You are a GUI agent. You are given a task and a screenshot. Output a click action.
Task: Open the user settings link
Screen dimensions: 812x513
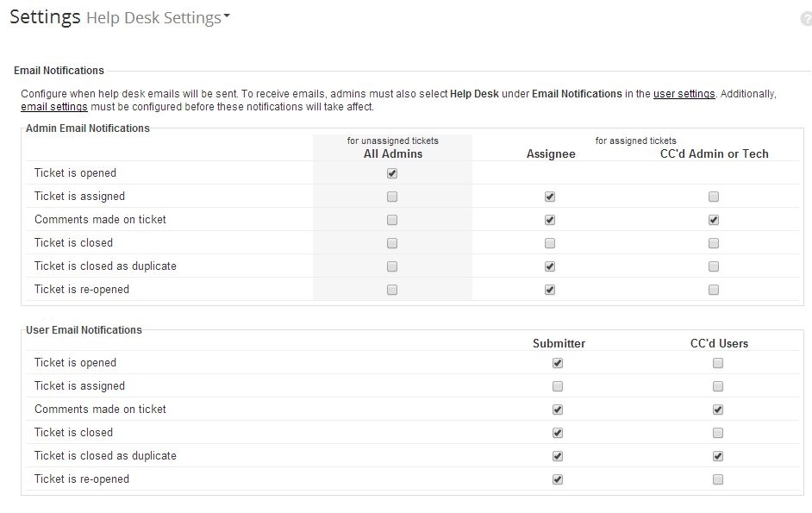[x=684, y=94]
